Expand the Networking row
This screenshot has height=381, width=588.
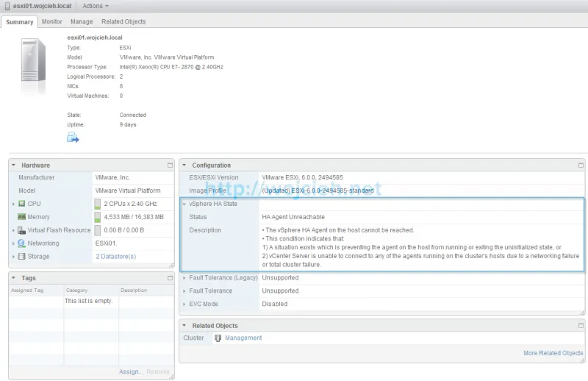click(13, 243)
